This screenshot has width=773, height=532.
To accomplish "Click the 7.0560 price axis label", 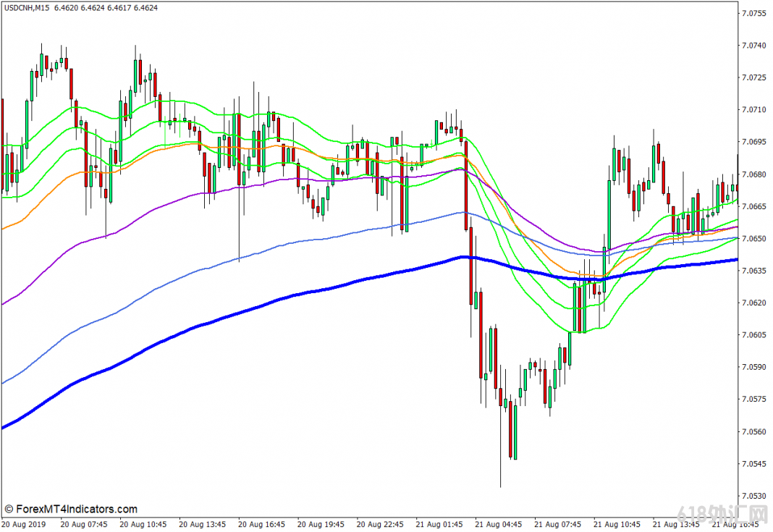I will coord(753,431).
